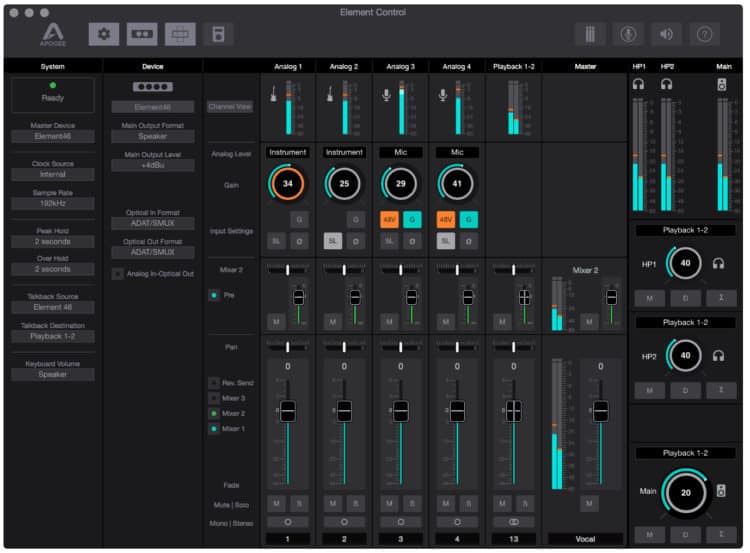Open Analog 3 Mic level selector
This screenshot has height=553, width=750.
[x=400, y=152]
